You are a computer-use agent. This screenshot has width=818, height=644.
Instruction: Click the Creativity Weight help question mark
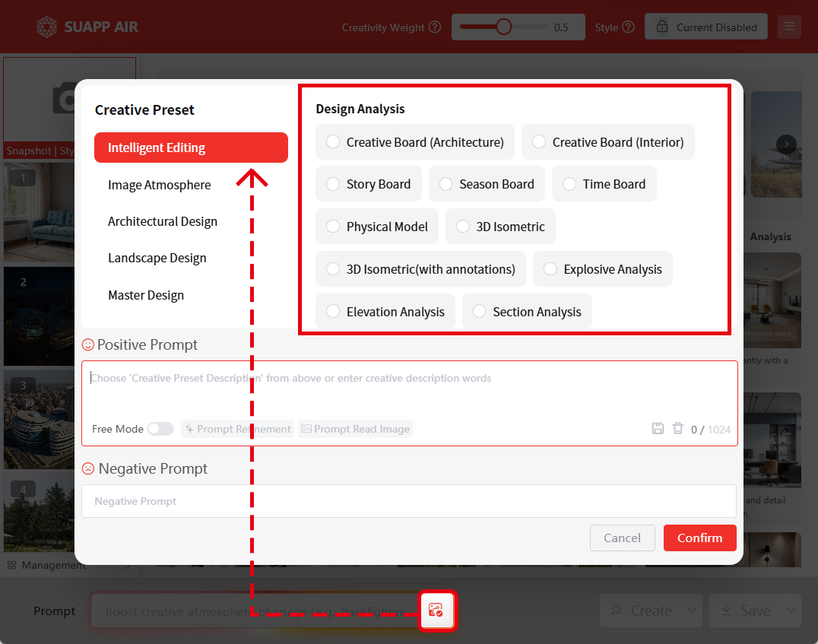point(435,27)
